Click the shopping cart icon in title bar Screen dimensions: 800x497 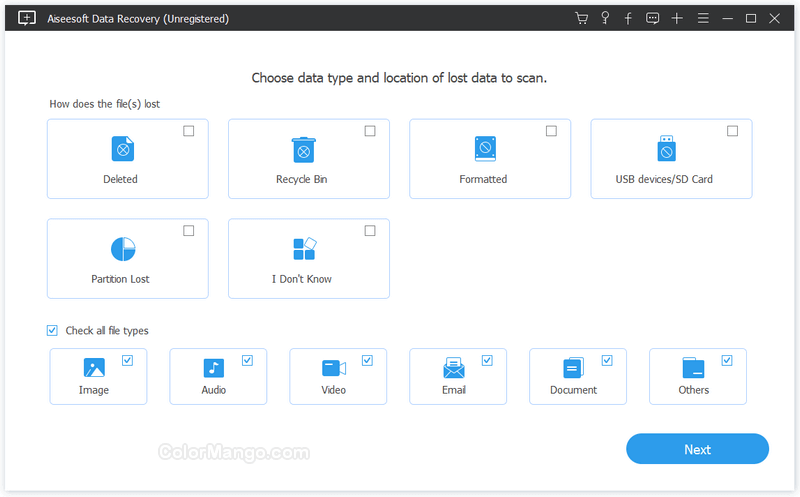581,18
